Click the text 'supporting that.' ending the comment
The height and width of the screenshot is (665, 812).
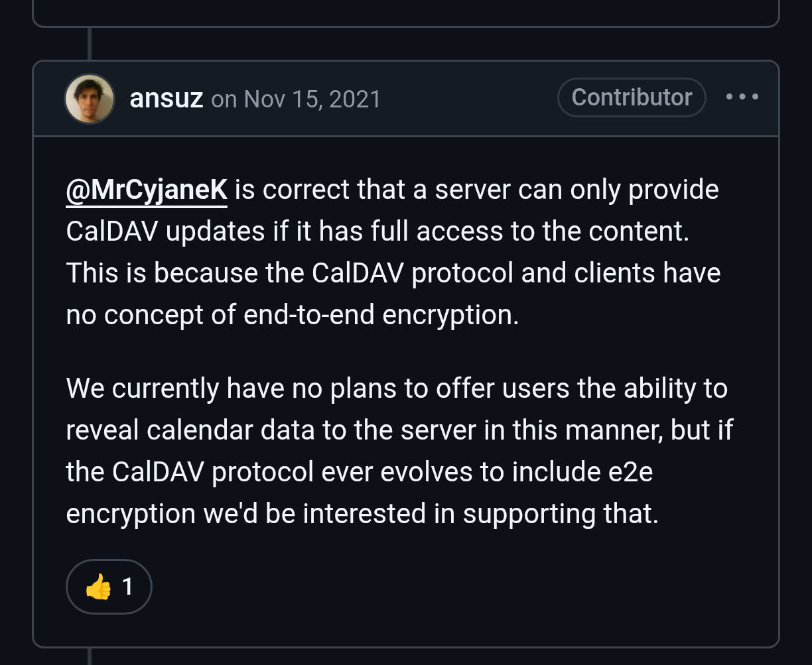561,514
